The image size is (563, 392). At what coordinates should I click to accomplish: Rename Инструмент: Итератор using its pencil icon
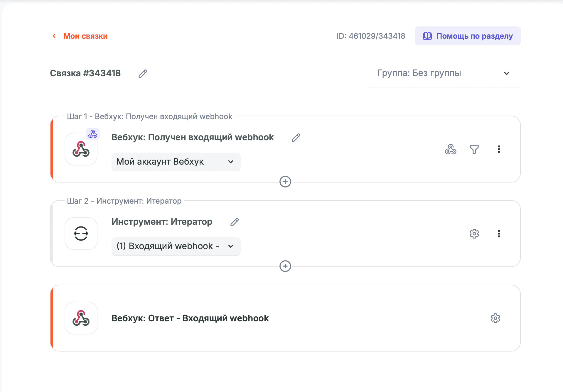pos(235,222)
